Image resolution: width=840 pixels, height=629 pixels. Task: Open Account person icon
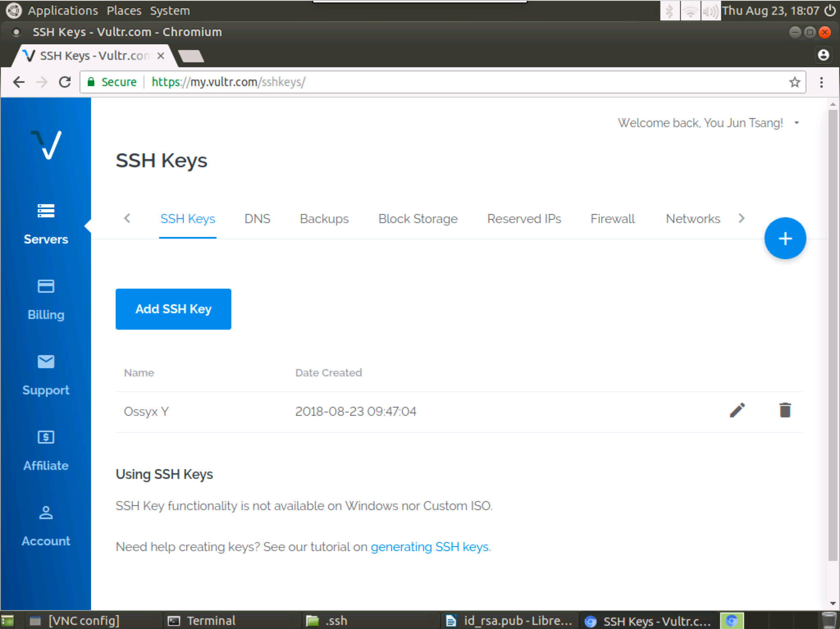click(x=46, y=513)
